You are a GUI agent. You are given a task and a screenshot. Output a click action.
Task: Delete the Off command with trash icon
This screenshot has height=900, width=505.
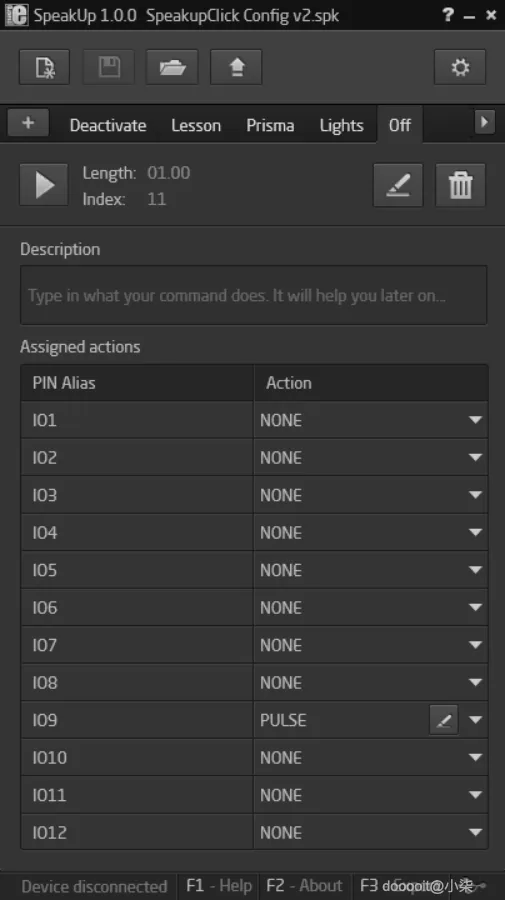pos(460,185)
